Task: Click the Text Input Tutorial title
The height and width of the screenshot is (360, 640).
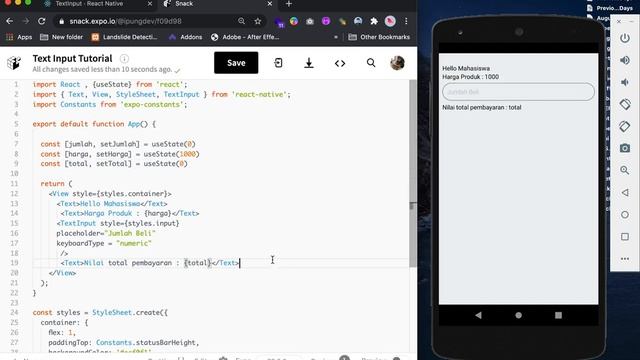Action: point(72,58)
